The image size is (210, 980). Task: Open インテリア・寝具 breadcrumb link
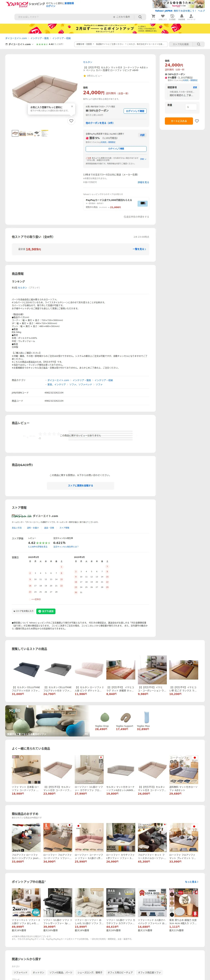[x=40, y=38]
